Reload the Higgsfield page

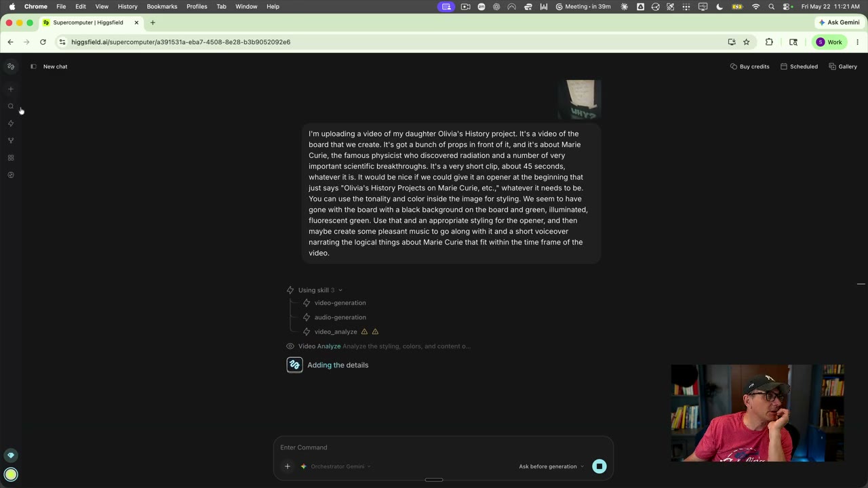(x=43, y=42)
